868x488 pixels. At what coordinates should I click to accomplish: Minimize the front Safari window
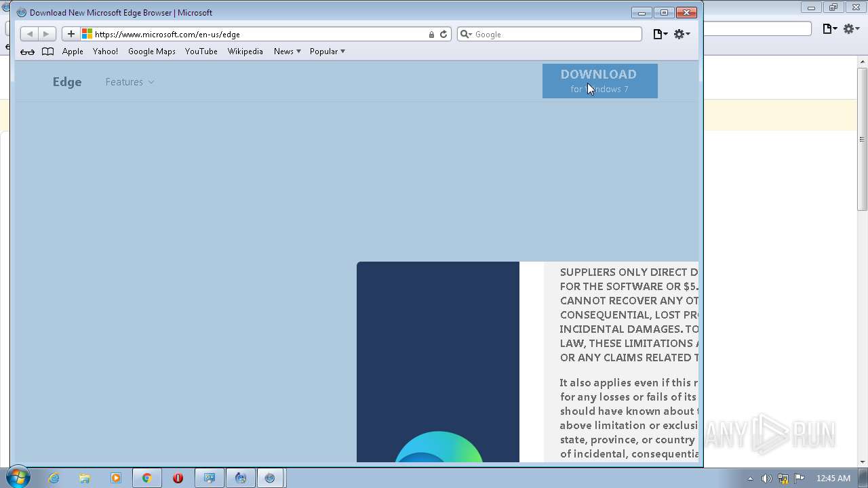coord(642,12)
